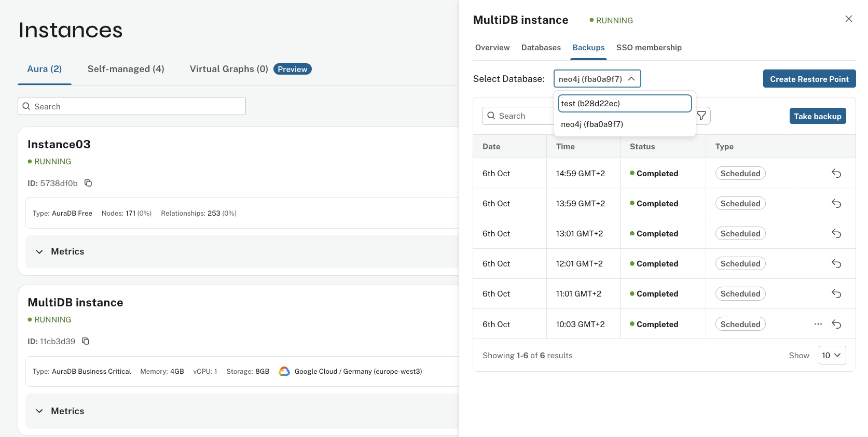Screen dimensions: 868x437
Task: Open the SSO membership tab
Action: (649, 48)
